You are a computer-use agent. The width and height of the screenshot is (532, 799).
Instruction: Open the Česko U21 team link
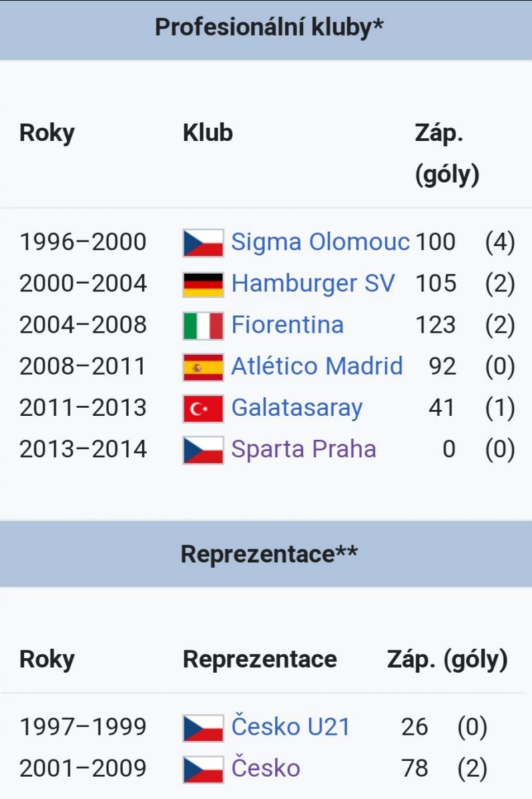coord(290,726)
